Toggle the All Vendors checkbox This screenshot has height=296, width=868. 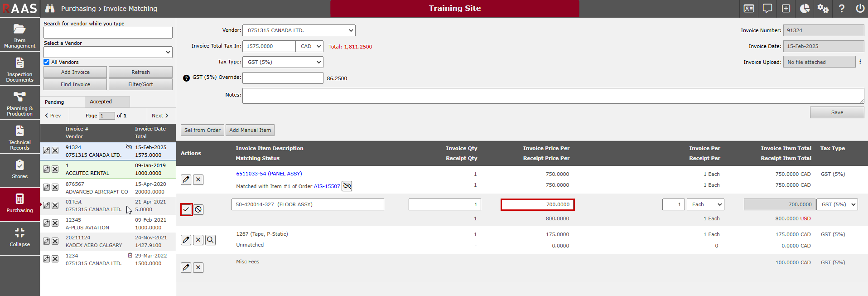point(47,62)
